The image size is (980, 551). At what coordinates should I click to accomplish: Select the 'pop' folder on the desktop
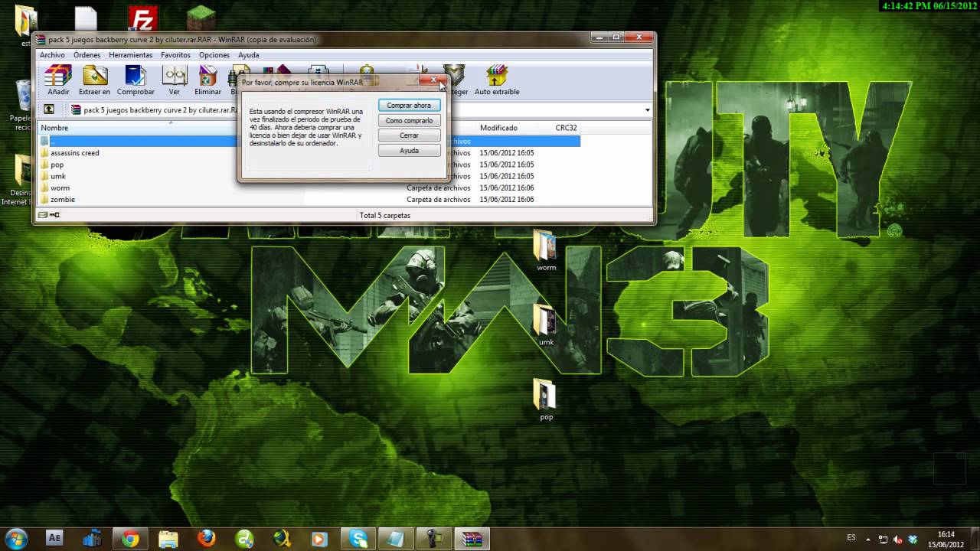(546, 400)
